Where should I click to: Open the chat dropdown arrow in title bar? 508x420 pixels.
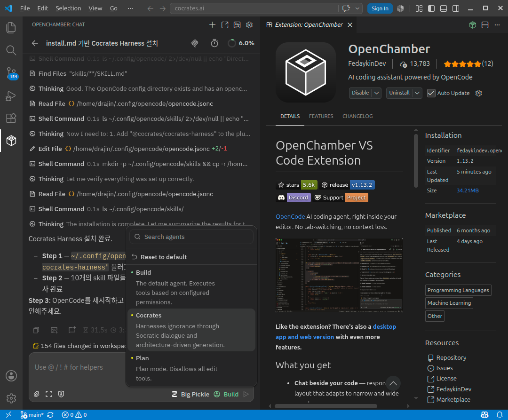click(357, 8)
